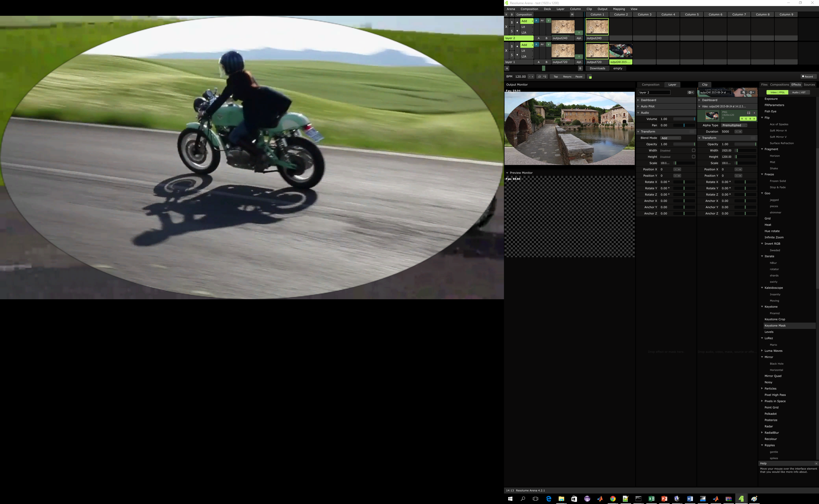Screen dimensions: 819x504
Task: Open layer Blend Mode dropdown
Action: [x=671, y=138]
